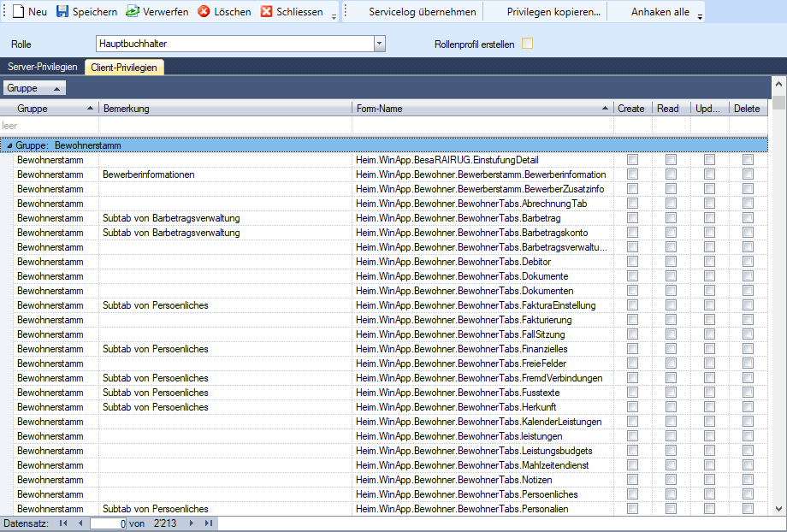Go to the next record arrow
The height and width of the screenshot is (532, 787).
point(192,523)
